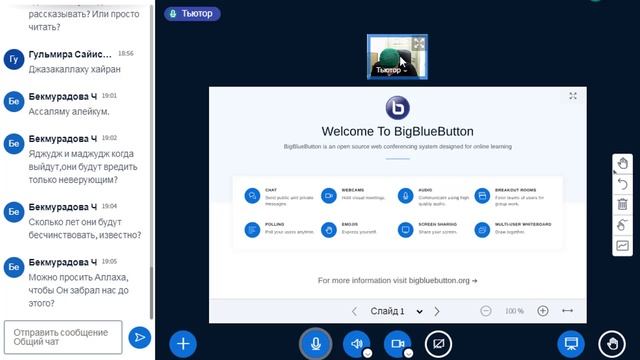Open the Слайд 1 slide dropdown

coord(396,311)
